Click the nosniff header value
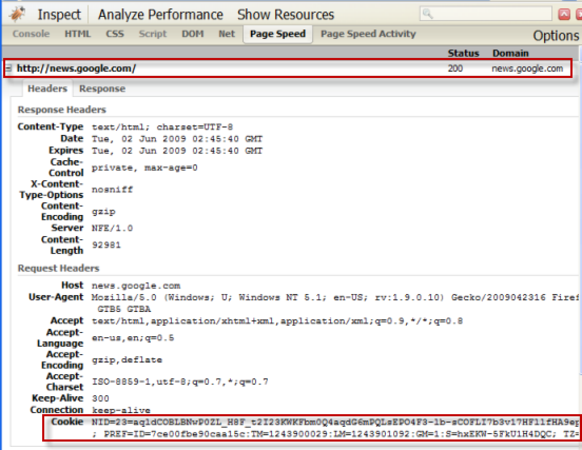 112,189
